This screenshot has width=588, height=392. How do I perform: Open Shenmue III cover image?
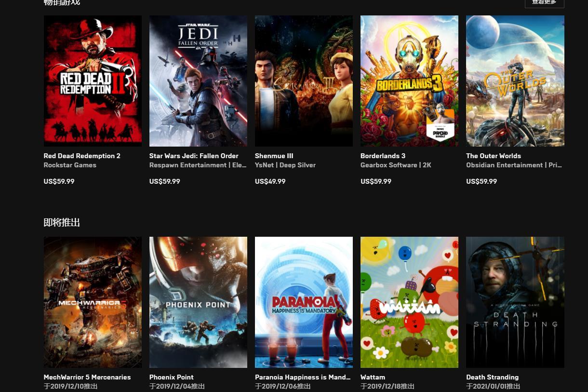coord(304,81)
